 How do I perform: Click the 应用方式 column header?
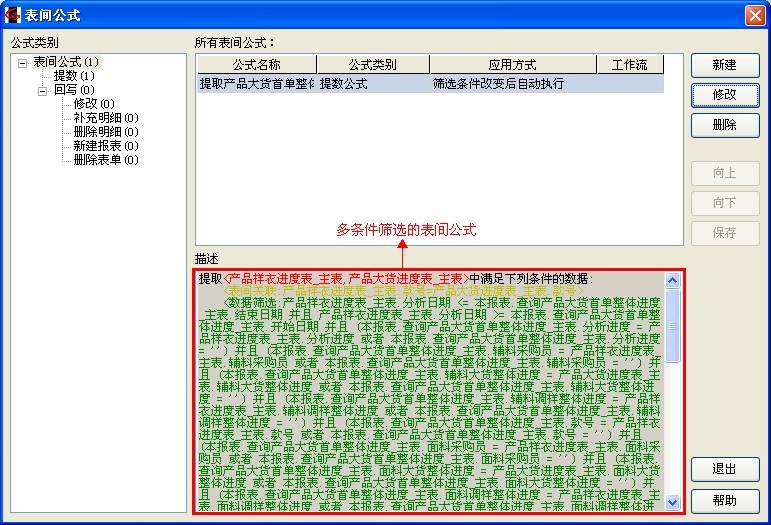512,65
